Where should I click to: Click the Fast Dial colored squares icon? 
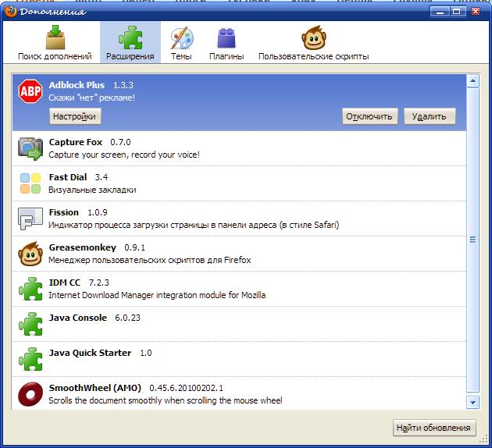point(30,183)
